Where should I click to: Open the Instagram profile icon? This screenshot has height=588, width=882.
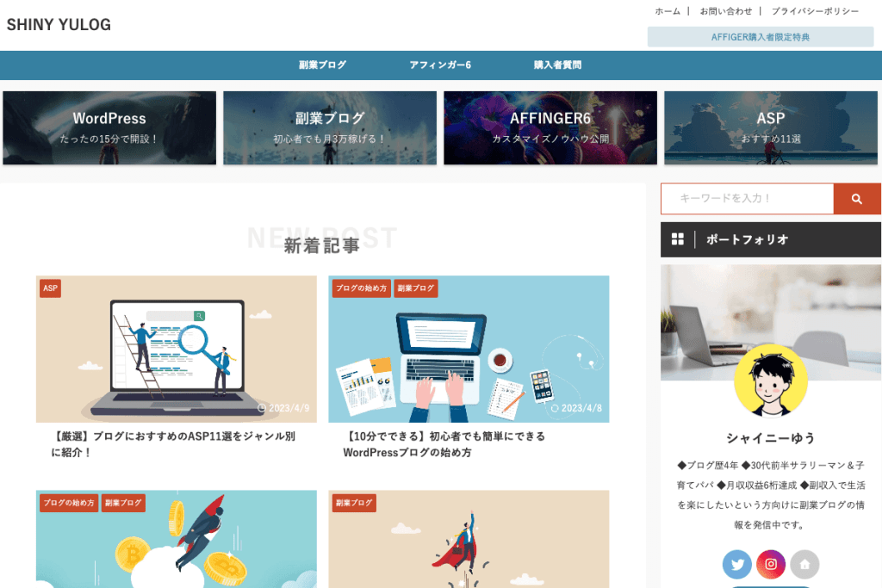[771, 565]
